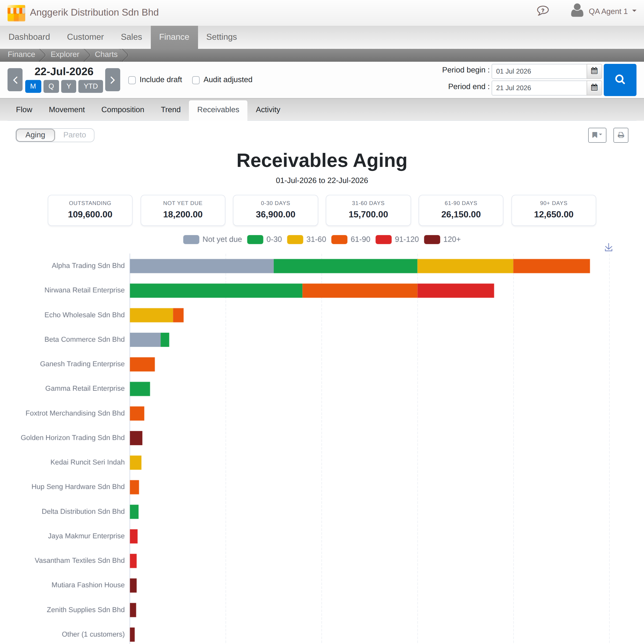Click the Charts breadcrumb link
Screen dimensions: 644x644
coord(106,55)
